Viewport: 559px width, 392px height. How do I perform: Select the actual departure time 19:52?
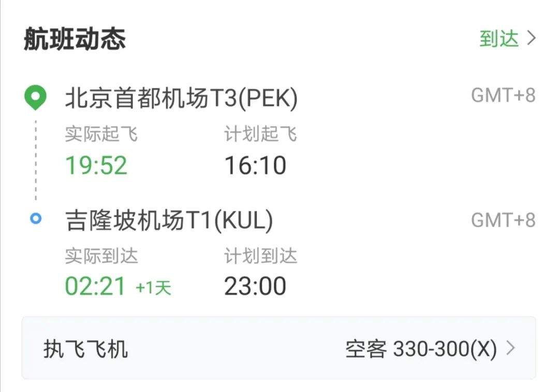click(96, 164)
